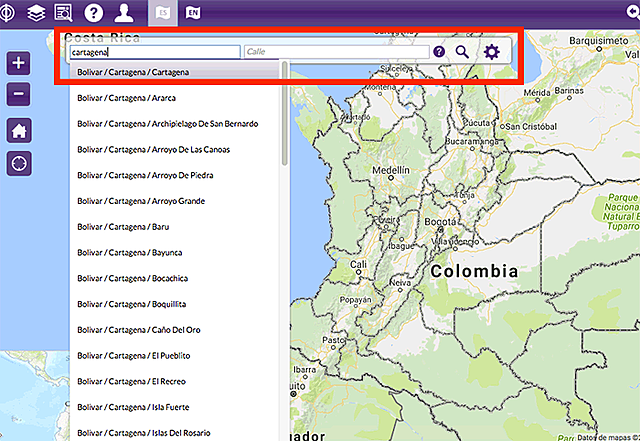Open the help question mark in top toolbar

coord(93,13)
